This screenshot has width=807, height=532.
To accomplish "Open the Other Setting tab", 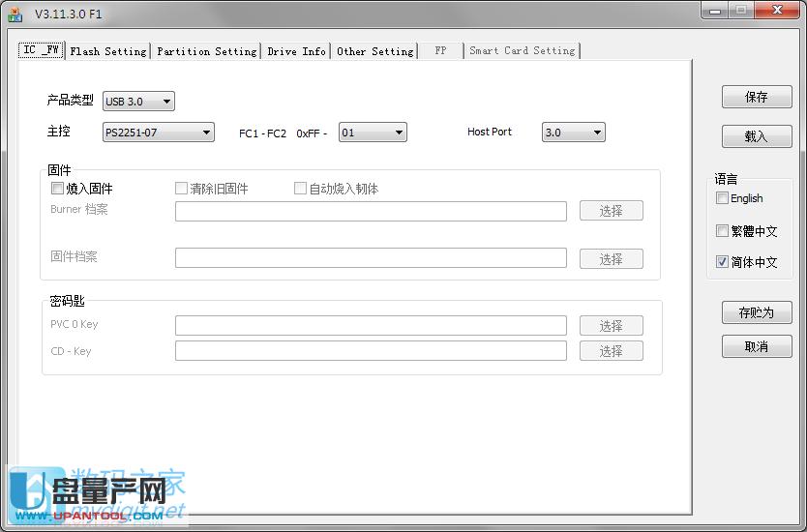I will click(374, 51).
